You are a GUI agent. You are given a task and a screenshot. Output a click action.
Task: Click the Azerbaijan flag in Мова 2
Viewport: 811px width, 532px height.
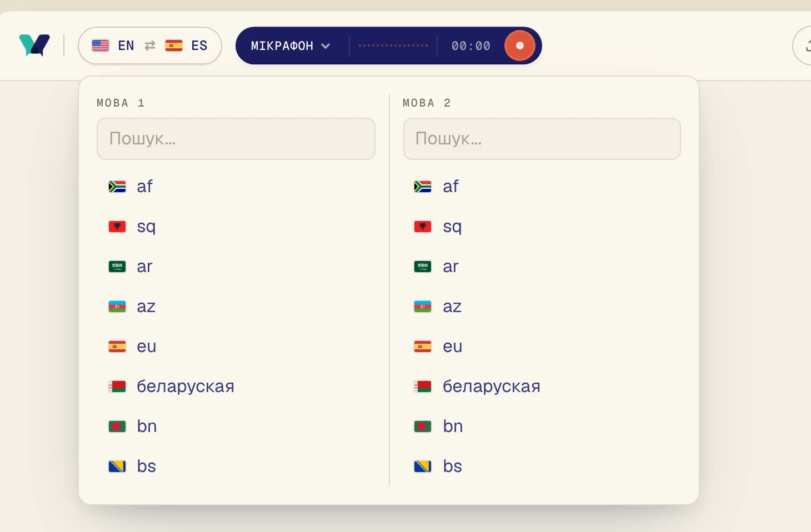(x=423, y=307)
